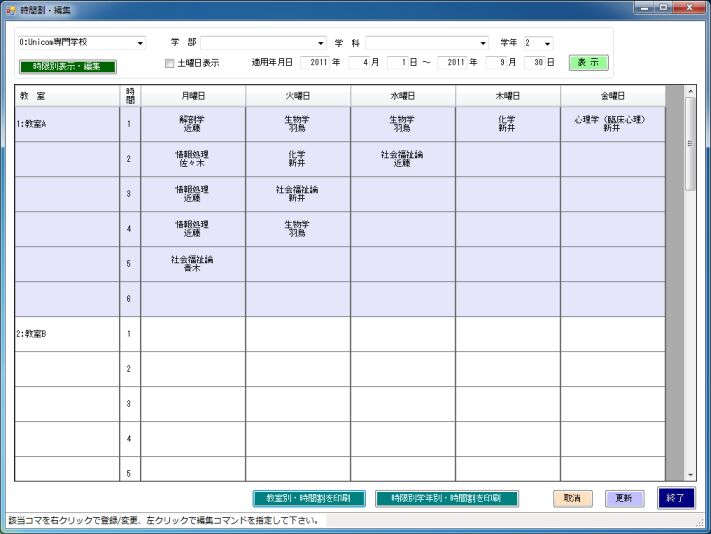Enable the 土曜日表示 checkbox
The width and height of the screenshot is (711, 534).
pyautogui.click(x=169, y=63)
